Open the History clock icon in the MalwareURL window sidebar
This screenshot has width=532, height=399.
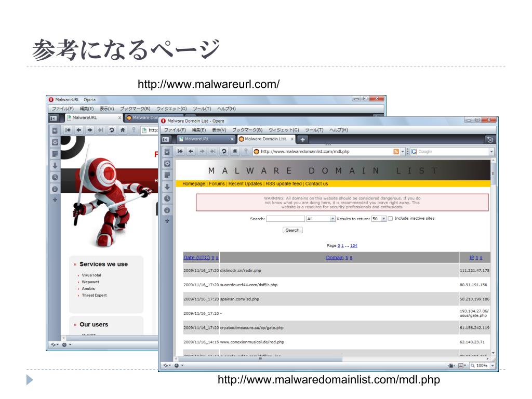pos(55,178)
